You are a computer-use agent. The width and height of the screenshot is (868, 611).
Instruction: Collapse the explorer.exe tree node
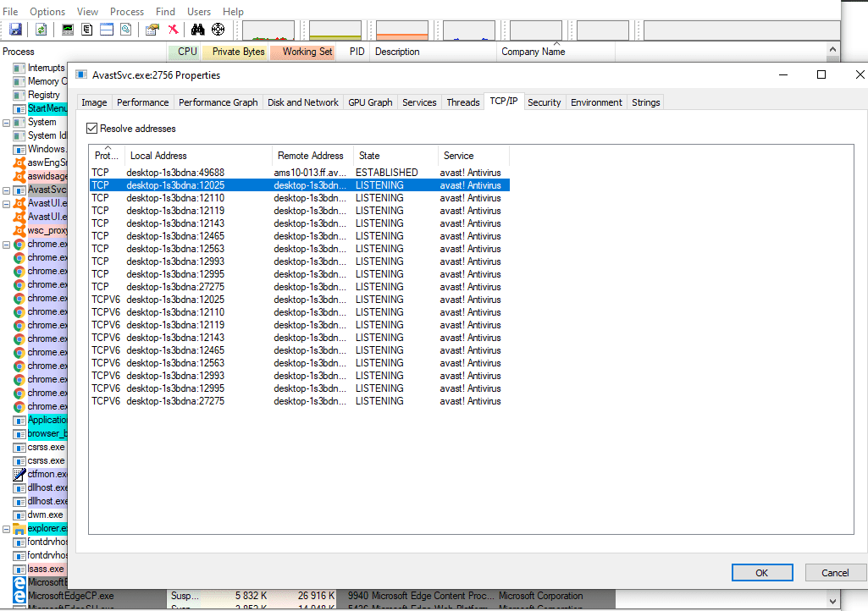(7, 529)
